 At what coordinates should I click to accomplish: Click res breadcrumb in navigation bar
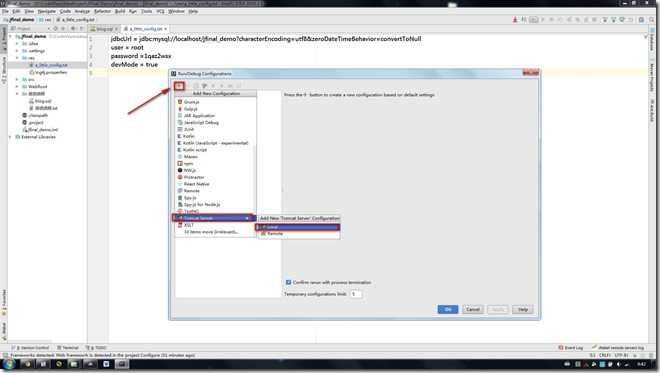click(x=45, y=20)
